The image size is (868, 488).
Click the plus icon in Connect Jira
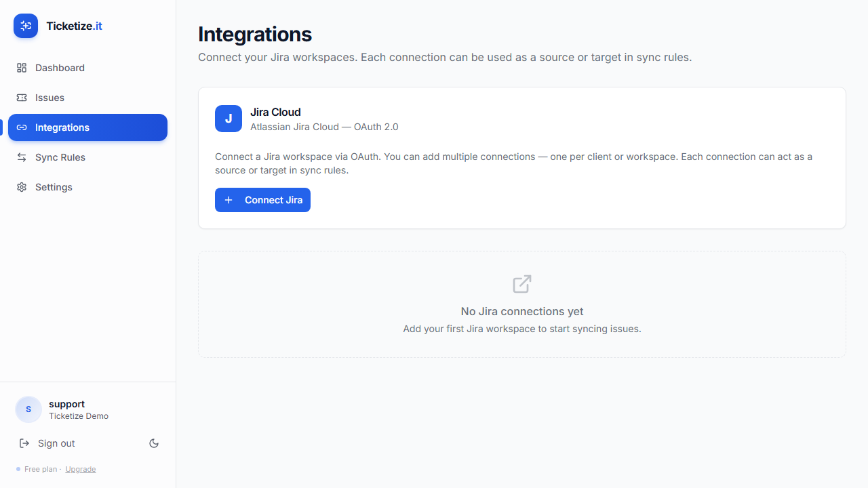click(229, 200)
